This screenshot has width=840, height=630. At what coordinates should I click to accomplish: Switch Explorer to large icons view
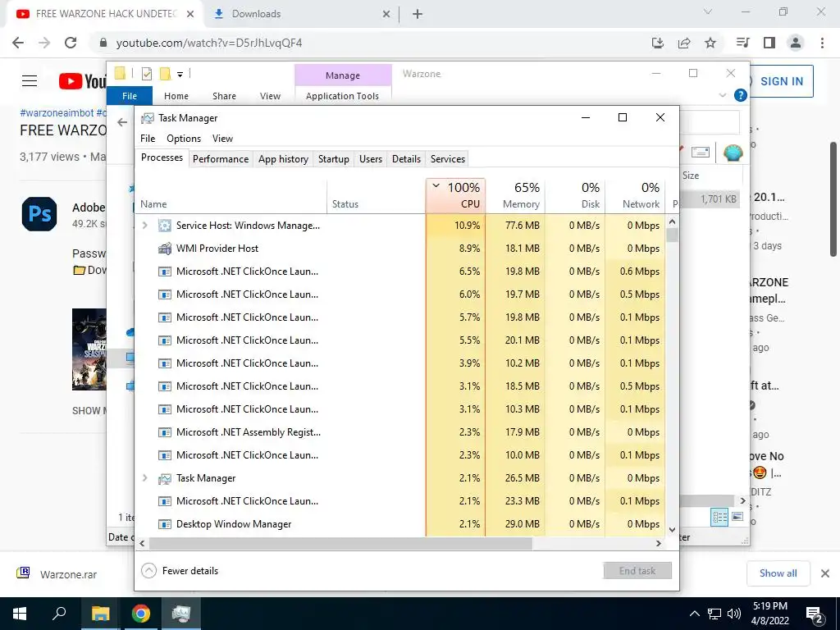(737, 517)
